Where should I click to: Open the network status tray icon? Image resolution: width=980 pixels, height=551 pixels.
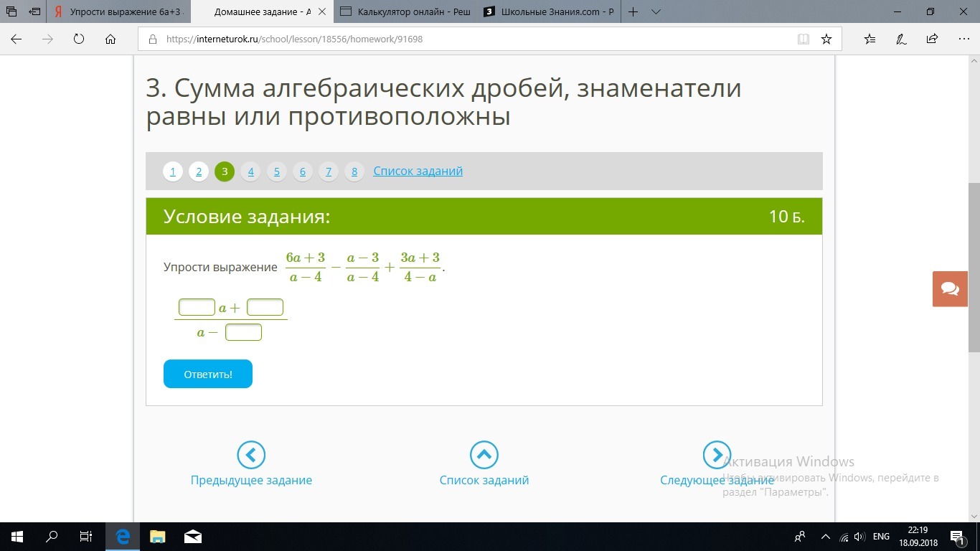[844, 537]
